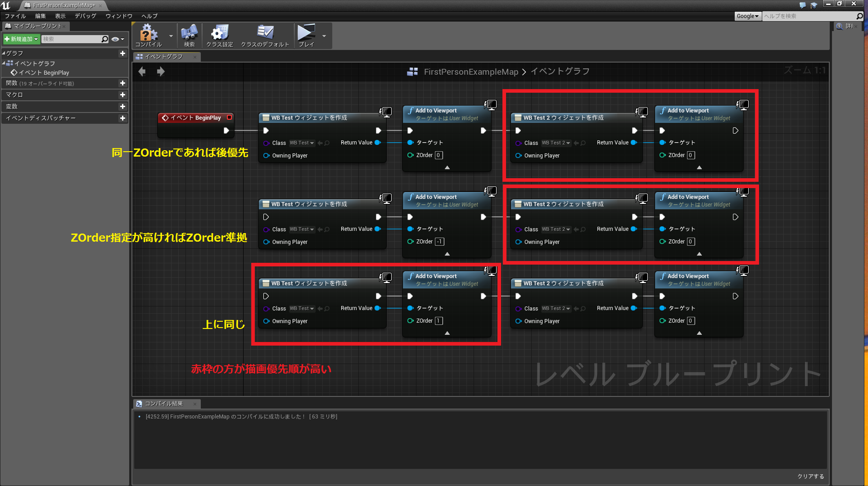Image resolution: width=868 pixels, height=486 pixels.
Task: Open the WB Test 2 class dropdown in top node
Action: (x=556, y=143)
